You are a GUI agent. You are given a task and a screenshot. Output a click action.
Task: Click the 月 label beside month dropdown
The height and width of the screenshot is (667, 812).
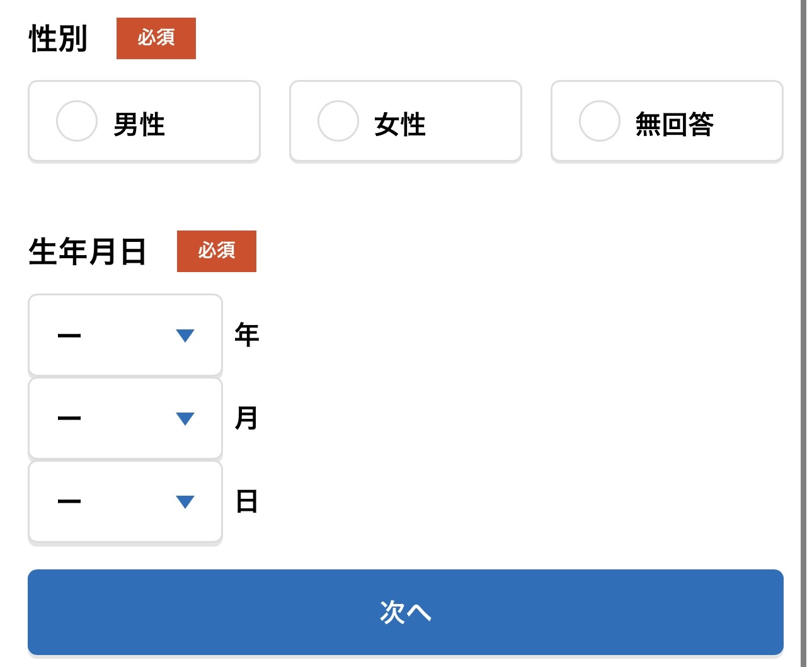coord(247,418)
